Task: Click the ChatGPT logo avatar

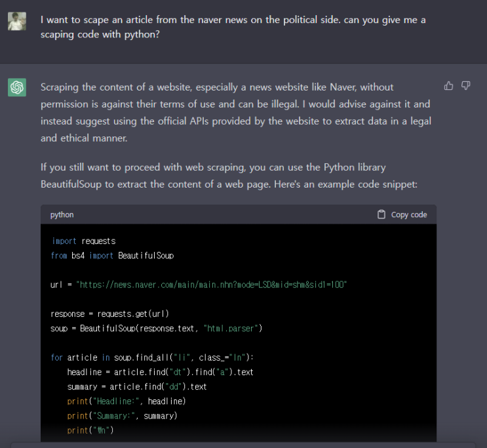Action: click(x=17, y=87)
